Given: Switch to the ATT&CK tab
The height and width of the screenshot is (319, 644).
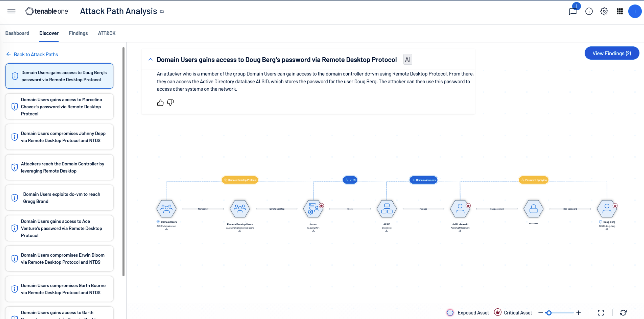Looking at the screenshot, I should pos(107,33).
